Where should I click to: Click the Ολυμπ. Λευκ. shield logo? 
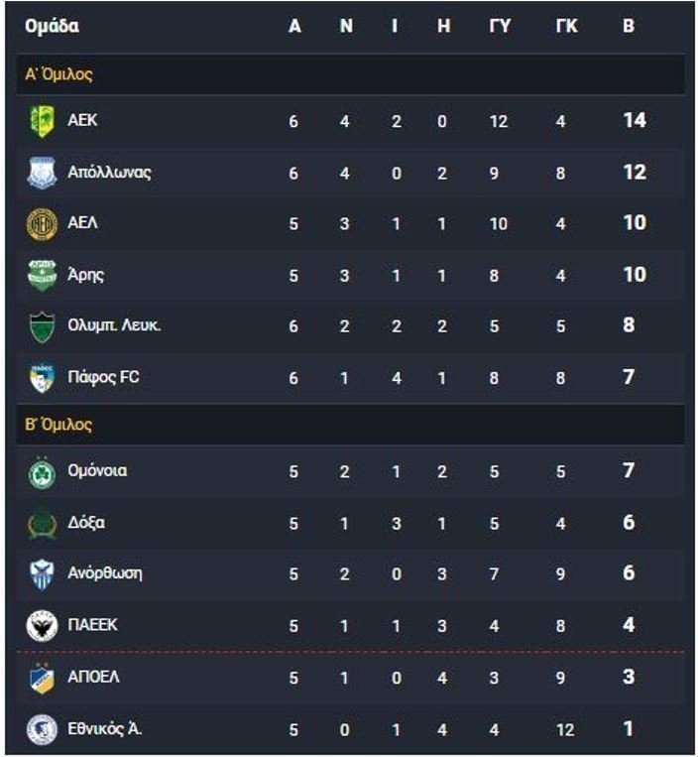pos(42,326)
